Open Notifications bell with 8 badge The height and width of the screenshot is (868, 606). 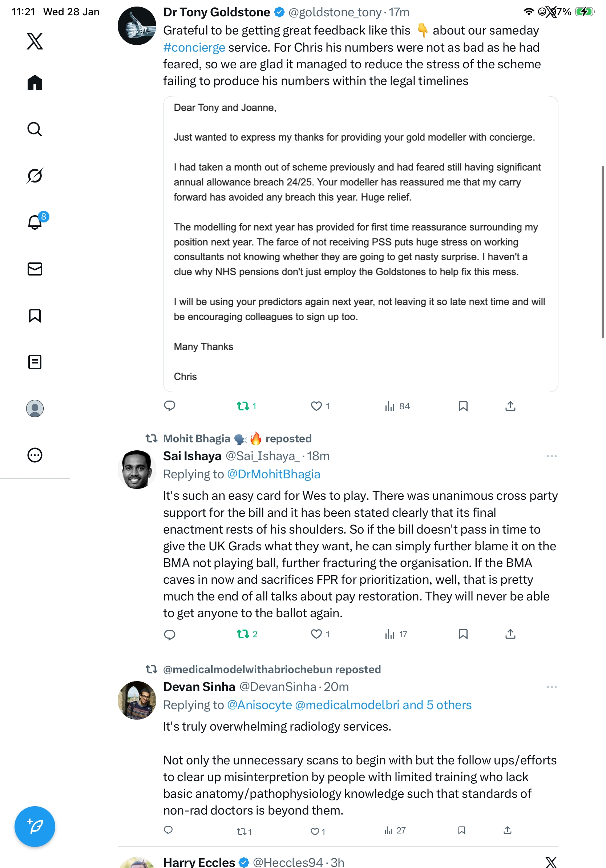(x=35, y=222)
